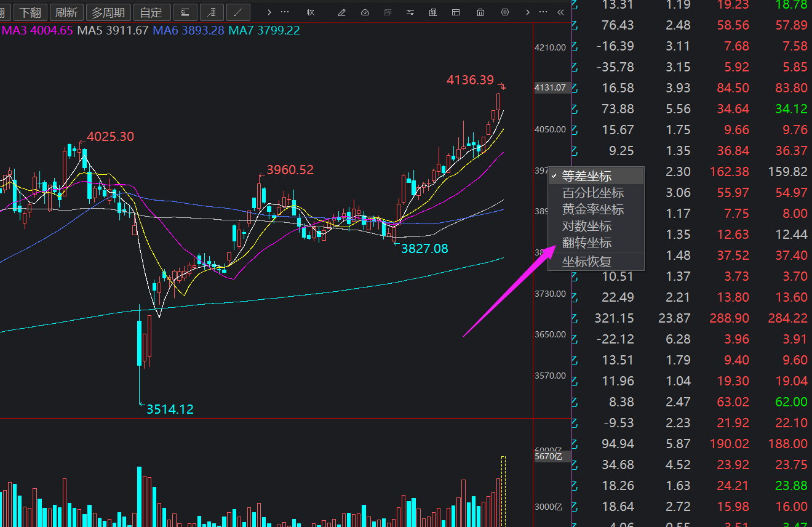This screenshot has height=527, width=812.
Task: Click the 权 adjustment icon
Action: tap(311, 12)
